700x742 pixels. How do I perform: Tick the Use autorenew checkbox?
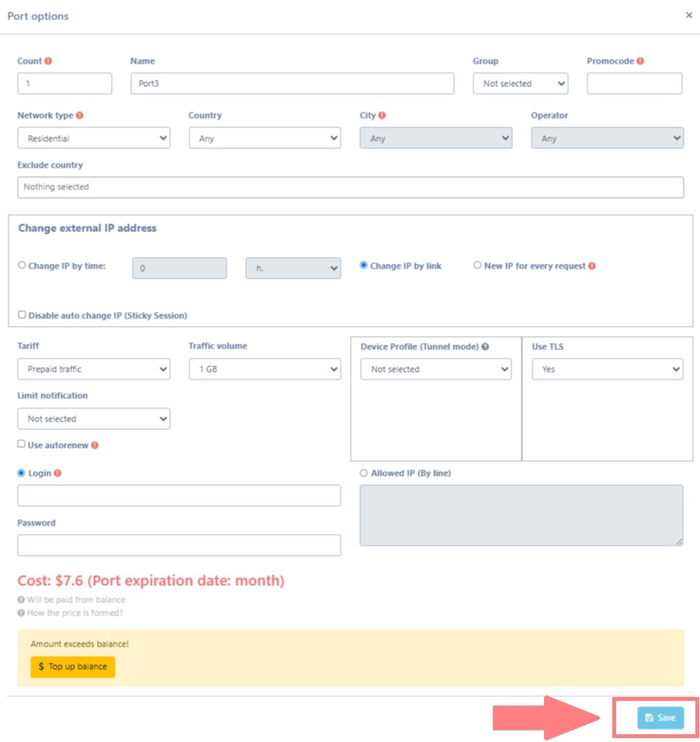pyautogui.click(x=22, y=445)
